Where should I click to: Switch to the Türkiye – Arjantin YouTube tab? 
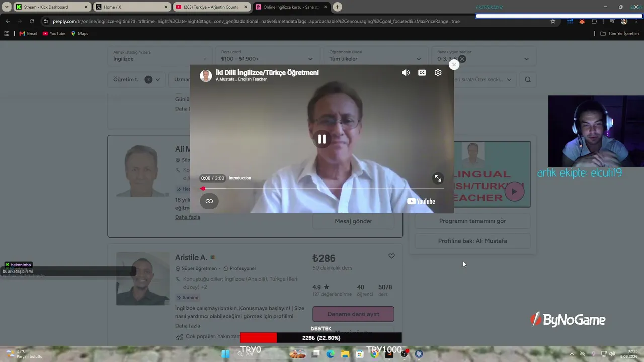tap(211, 7)
